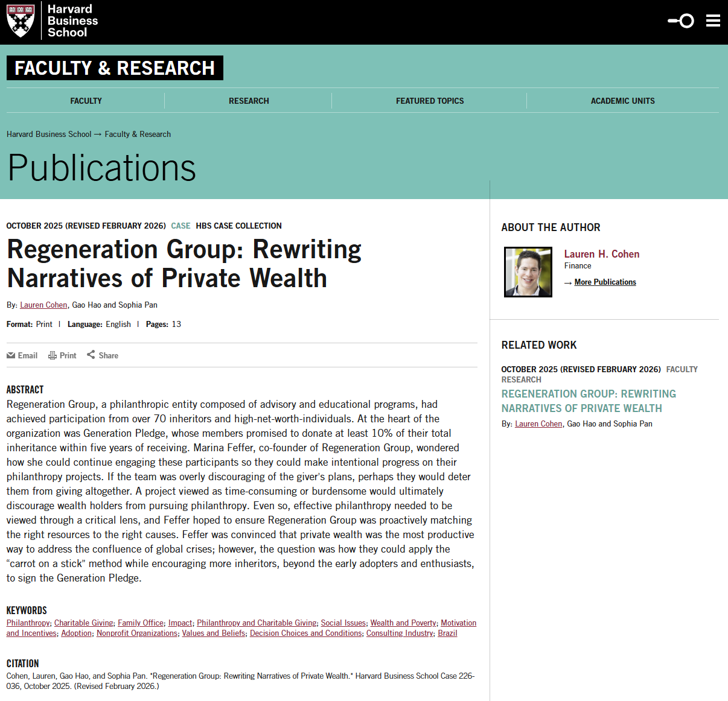Open the hamburger menu
Screen dimensions: 728x701
point(713,21)
